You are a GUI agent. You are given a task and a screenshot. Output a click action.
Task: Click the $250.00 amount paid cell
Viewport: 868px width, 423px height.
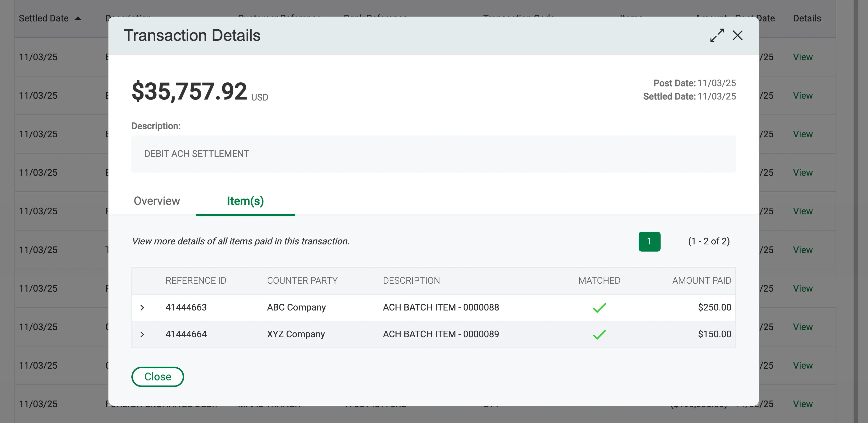[714, 307]
